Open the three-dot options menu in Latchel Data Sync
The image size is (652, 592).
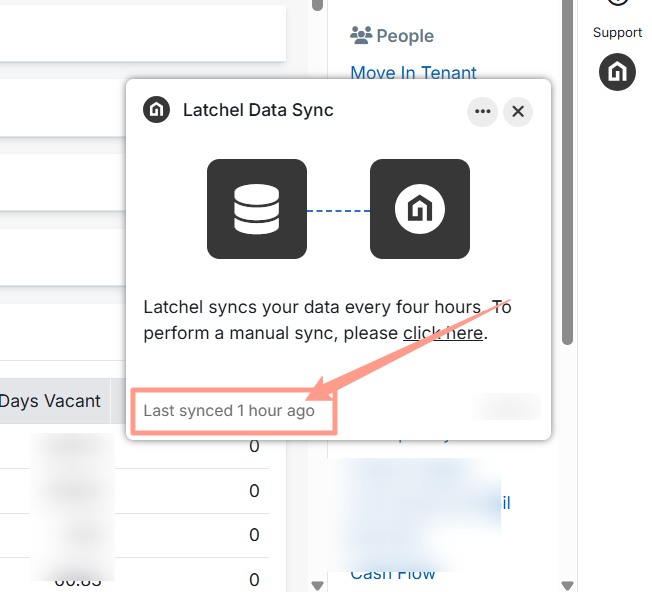(482, 111)
